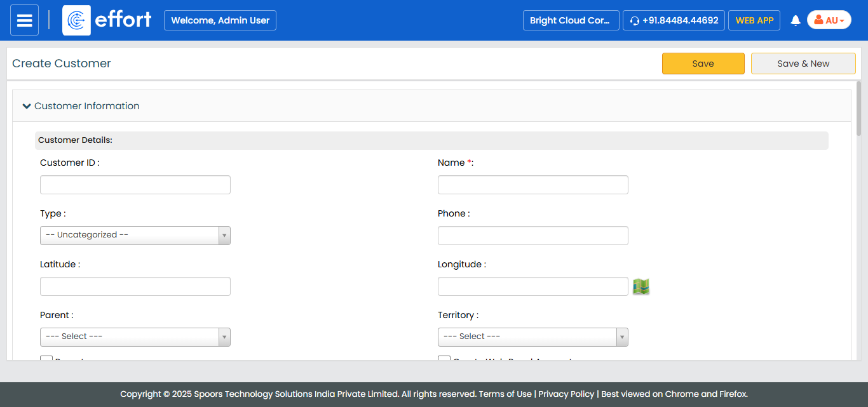Expand the Parent select dropdown
This screenshot has width=868, height=407.
(x=135, y=337)
